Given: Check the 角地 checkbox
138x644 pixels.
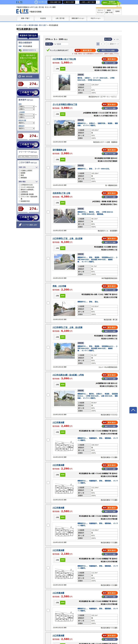Looking at the screenshot, I should pyautogui.click(x=20, y=175).
